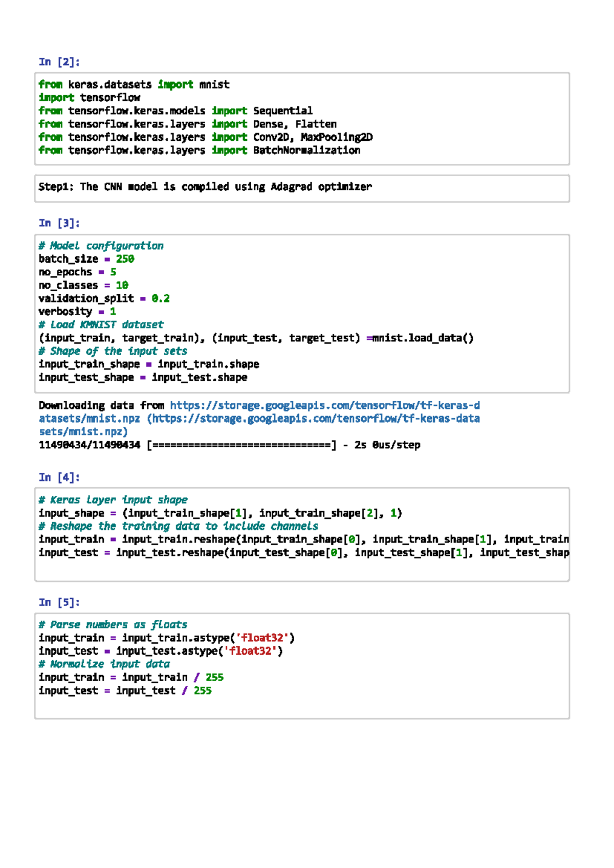The height and width of the screenshot is (868, 614).
Task: Click the In [2] cell prompt
Action: point(59,62)
